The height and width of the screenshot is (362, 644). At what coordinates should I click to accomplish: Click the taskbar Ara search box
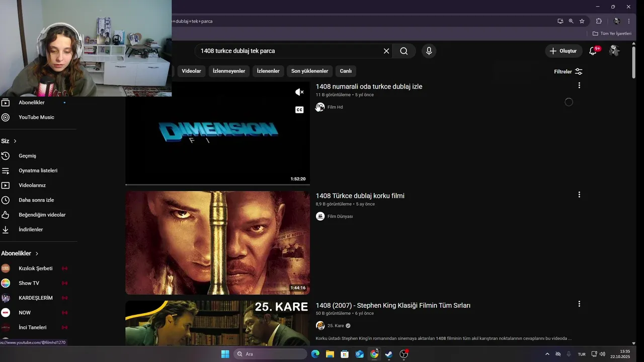click(271, 354)
